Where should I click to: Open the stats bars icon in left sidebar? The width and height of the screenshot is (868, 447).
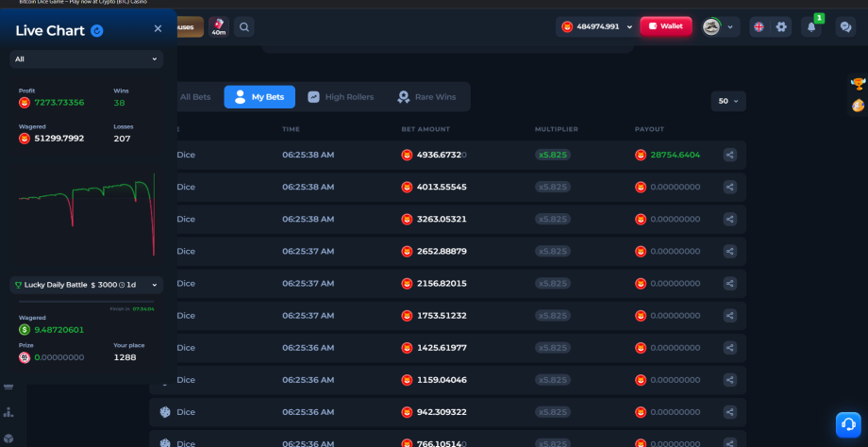pyautogui.click(x=8, y=412)
